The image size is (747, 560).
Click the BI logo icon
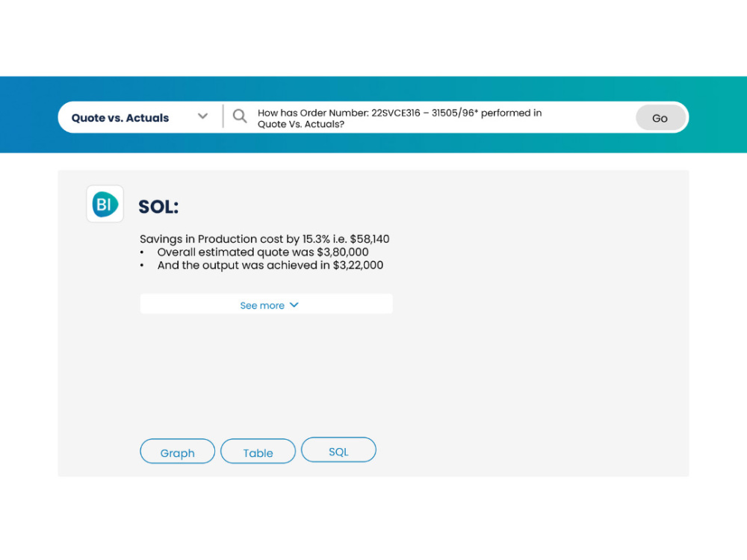(x=105, y=204)
